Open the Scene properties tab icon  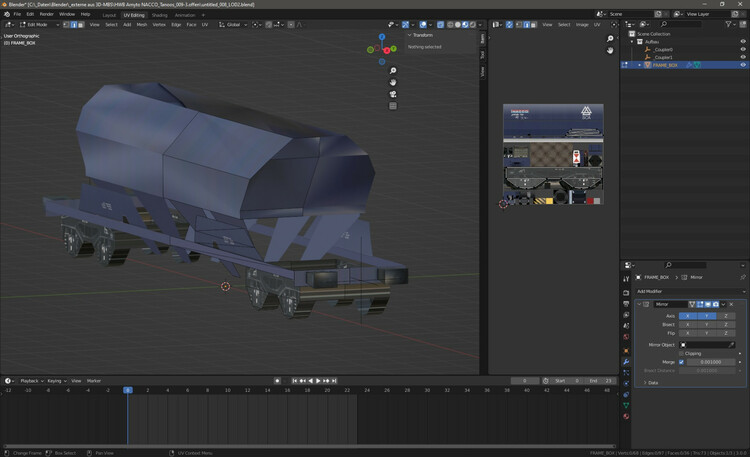[x=626, y=326]
